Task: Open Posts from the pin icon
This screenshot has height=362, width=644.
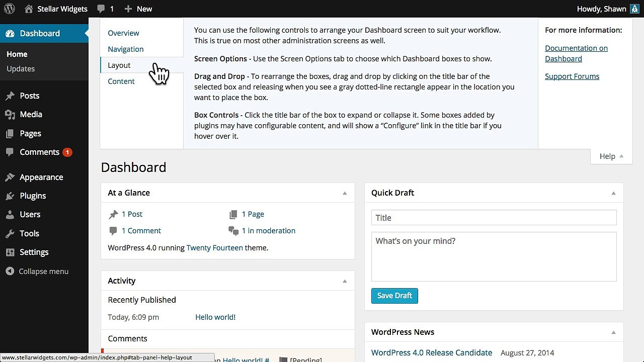Action: [x=10, y=96]
